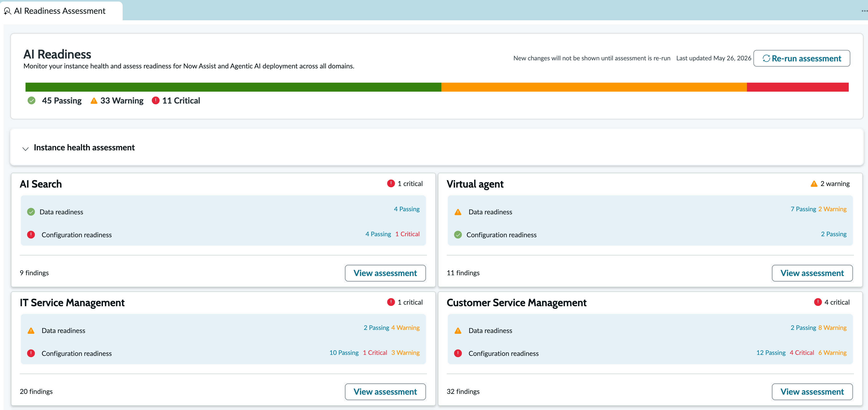The image size is (868, 410).
Task: Select the 33 Warning summary text
Action: pos(122,101)
